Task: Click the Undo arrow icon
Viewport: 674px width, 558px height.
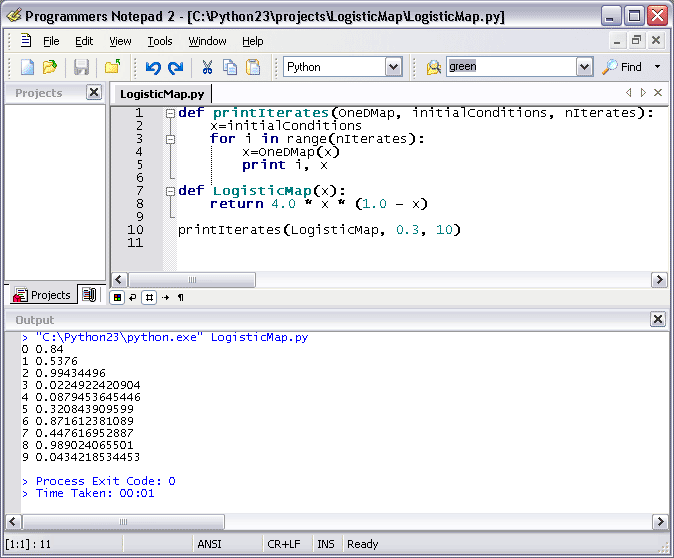Action: (x=153, y=67)
